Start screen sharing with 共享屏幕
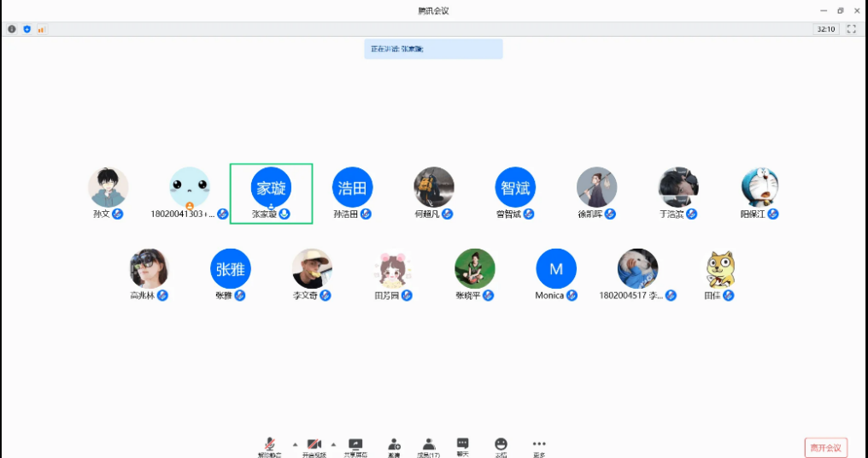This screenshot has height=458, width=868. coord(355,445)
